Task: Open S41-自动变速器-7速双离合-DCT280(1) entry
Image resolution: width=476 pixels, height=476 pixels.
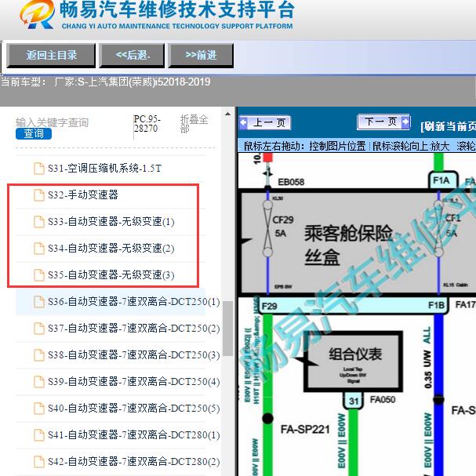Action: coord(134,435)
